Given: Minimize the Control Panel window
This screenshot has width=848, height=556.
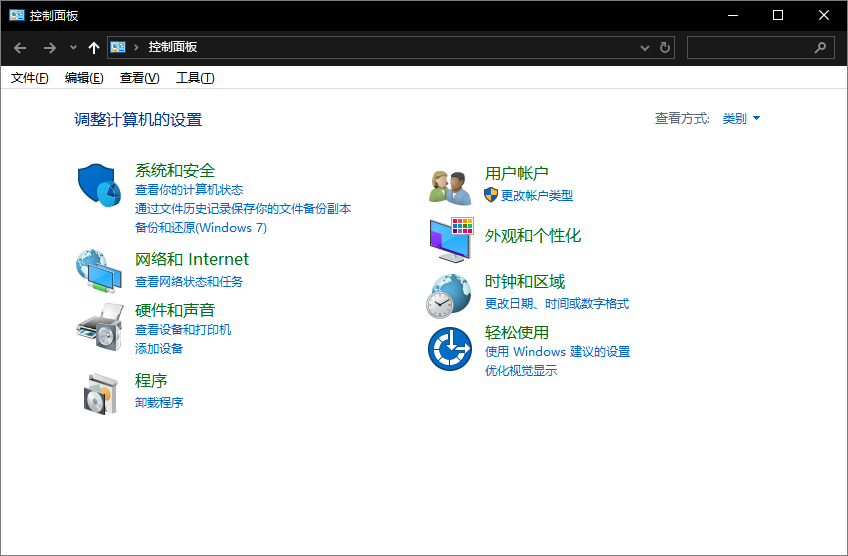Looking at the screenshot, I should click(733, 15).
